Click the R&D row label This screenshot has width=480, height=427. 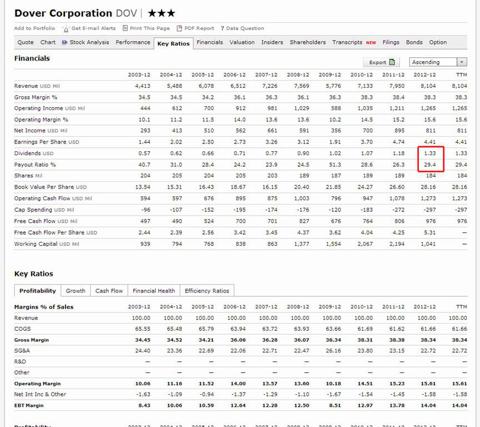[x=20, y=362]
